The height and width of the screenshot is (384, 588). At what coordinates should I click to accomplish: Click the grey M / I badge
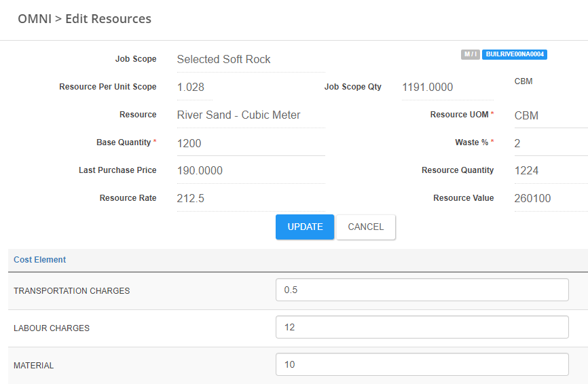471,54
